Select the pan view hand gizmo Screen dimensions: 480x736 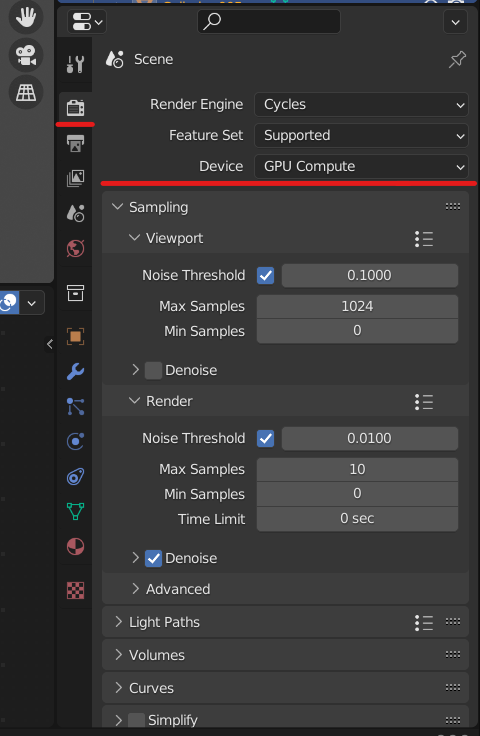click(26, 17)
